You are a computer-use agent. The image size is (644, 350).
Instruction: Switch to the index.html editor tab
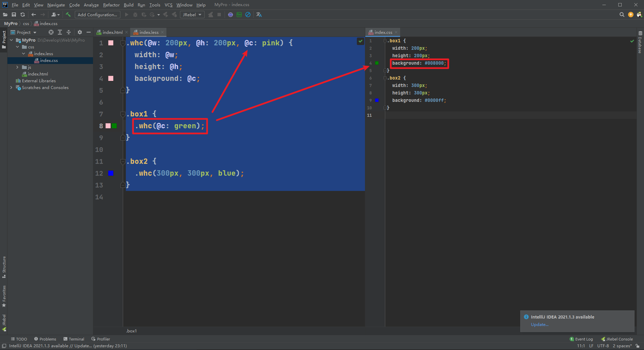tap(112, 32)
